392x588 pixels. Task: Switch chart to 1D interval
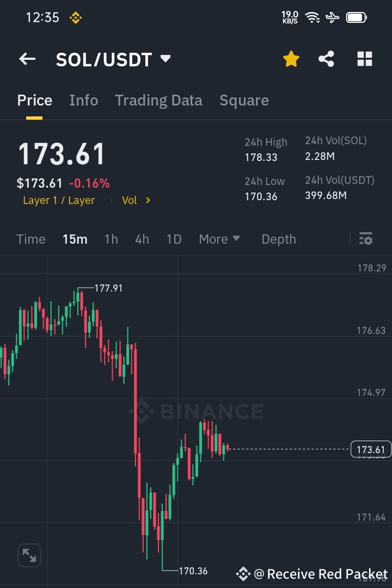(x=174, y=239)
